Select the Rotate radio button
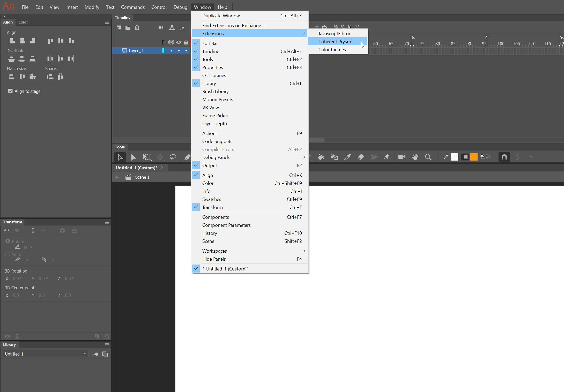Image resolution: width=564 pixels, height=392 pixels. (8, 241)
